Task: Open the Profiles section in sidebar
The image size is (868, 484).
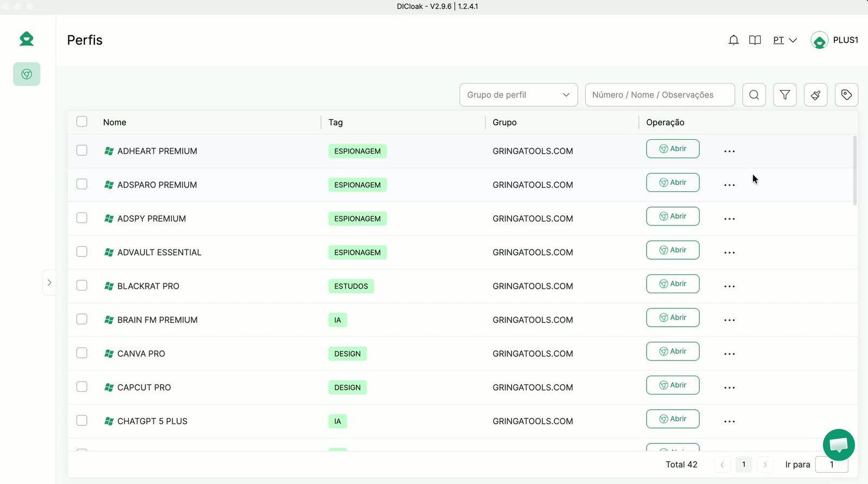Action: [27, 74]
